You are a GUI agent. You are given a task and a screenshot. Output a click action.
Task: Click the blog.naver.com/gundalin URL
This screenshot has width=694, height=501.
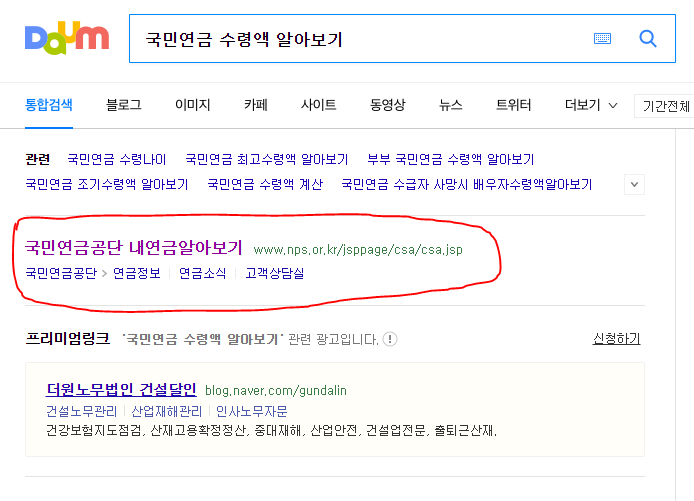point(276,391)
